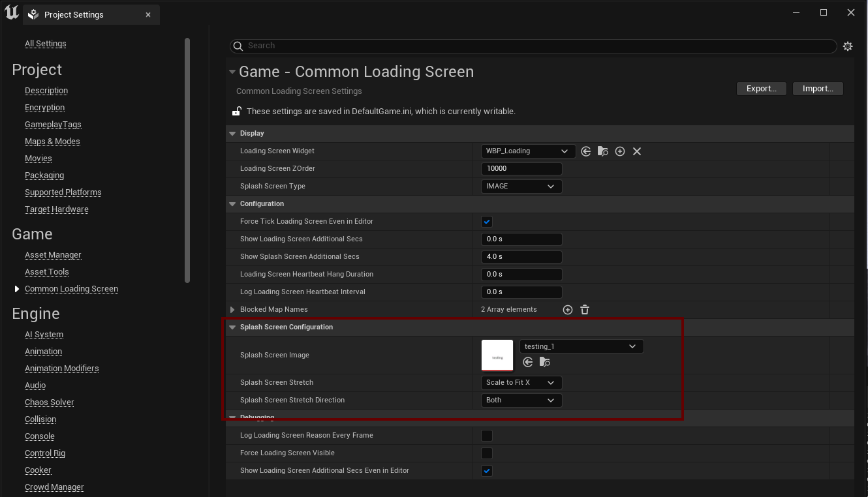Select the Asset Manager category
868x497 pixels.
point(53,255)
